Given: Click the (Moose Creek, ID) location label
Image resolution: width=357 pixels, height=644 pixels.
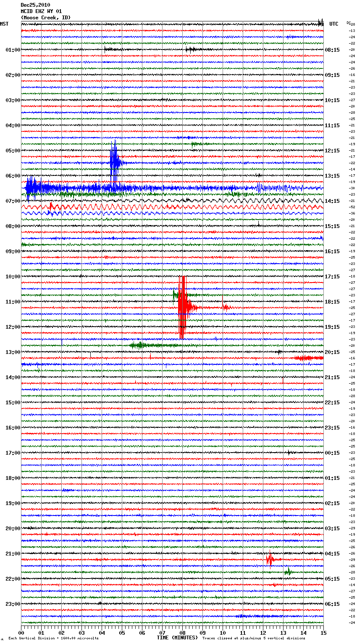Looking at the screenshot, I should [x=46, y=18].
